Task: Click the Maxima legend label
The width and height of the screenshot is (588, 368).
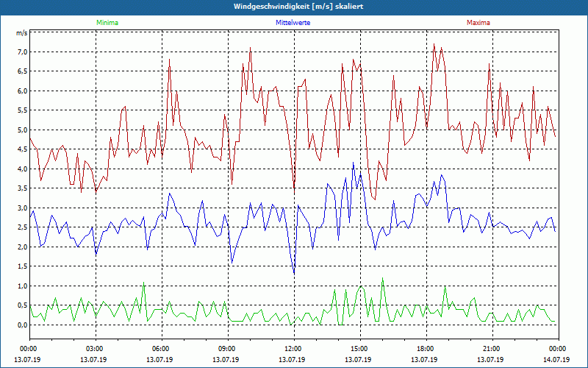Action: coord(478,23)
